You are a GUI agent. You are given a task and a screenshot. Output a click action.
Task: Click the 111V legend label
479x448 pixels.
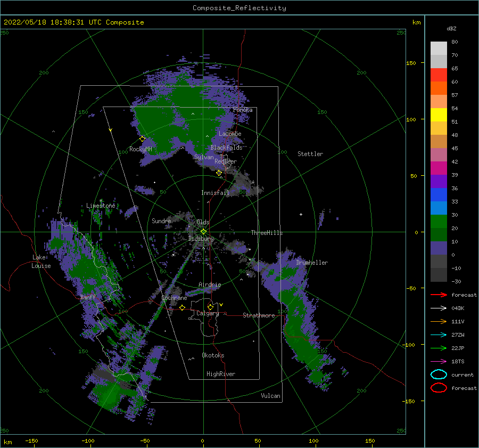[x=458, y=321]
